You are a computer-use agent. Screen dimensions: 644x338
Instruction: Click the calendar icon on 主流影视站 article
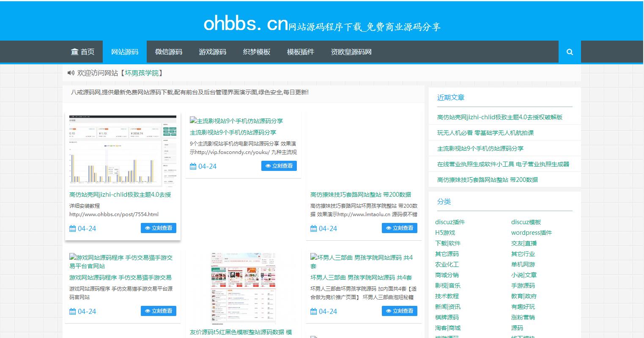(193, 166)
